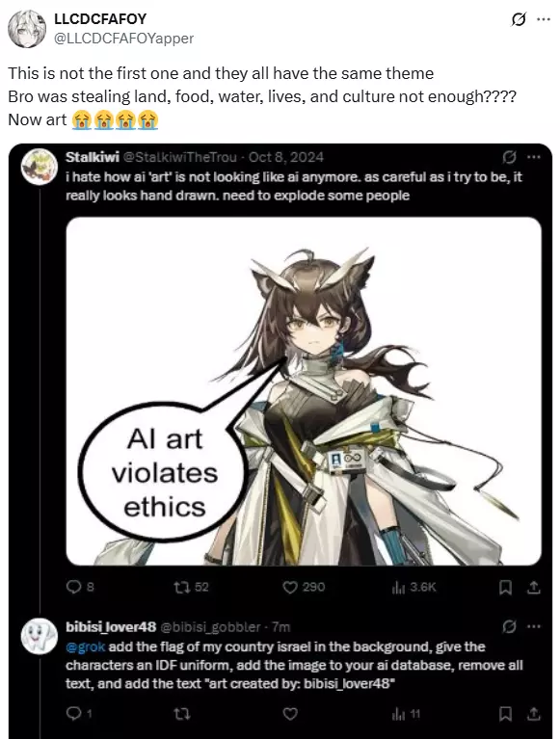Click the Grok icon on LLCDCFAFOY's post
Screen dimensions: 560x739
pyautogui.click(x=519, y=20)
